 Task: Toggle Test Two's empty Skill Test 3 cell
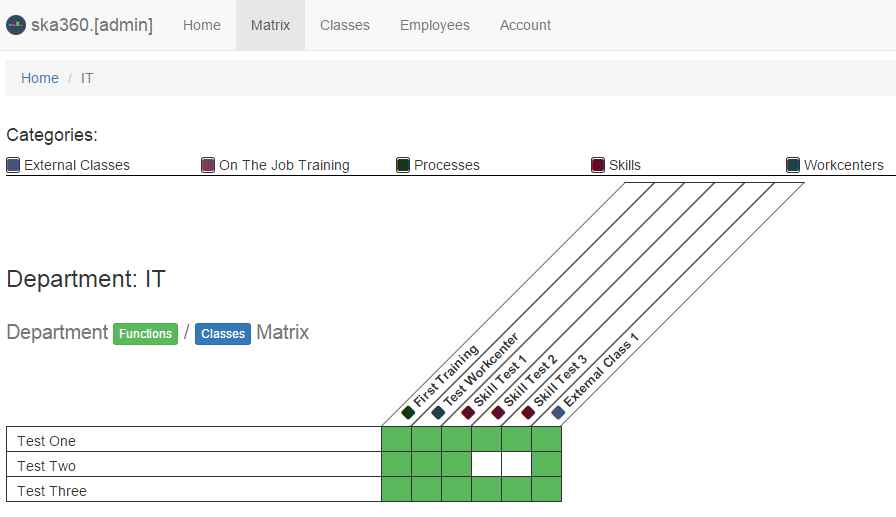pos(516,465)
